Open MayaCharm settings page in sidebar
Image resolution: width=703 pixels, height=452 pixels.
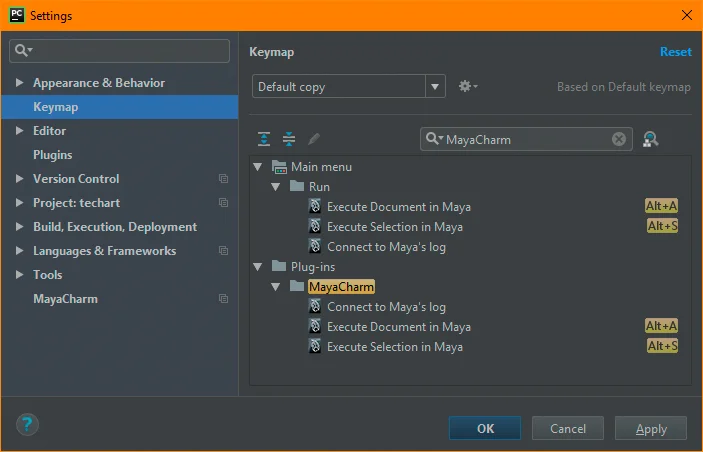click(x=65, y=299)
